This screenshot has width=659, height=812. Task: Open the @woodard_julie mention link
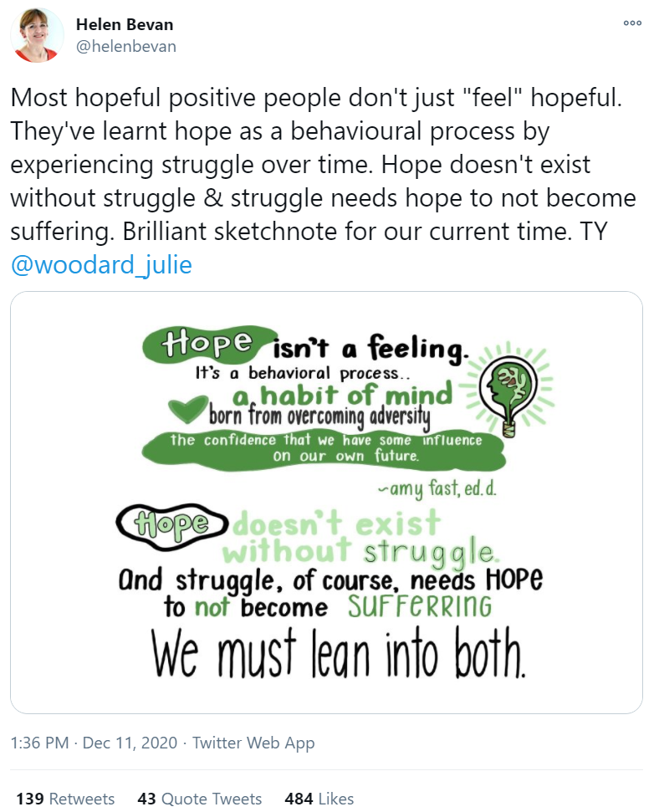[101, 264]
